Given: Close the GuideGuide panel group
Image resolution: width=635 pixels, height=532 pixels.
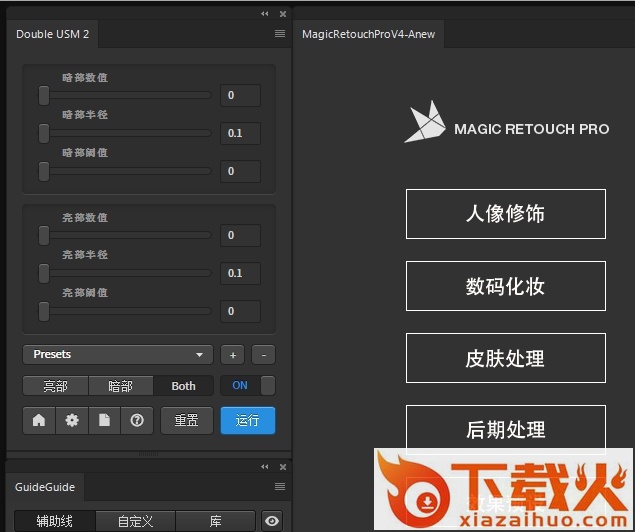Looking at the screenshot, I should coord(283,467).
